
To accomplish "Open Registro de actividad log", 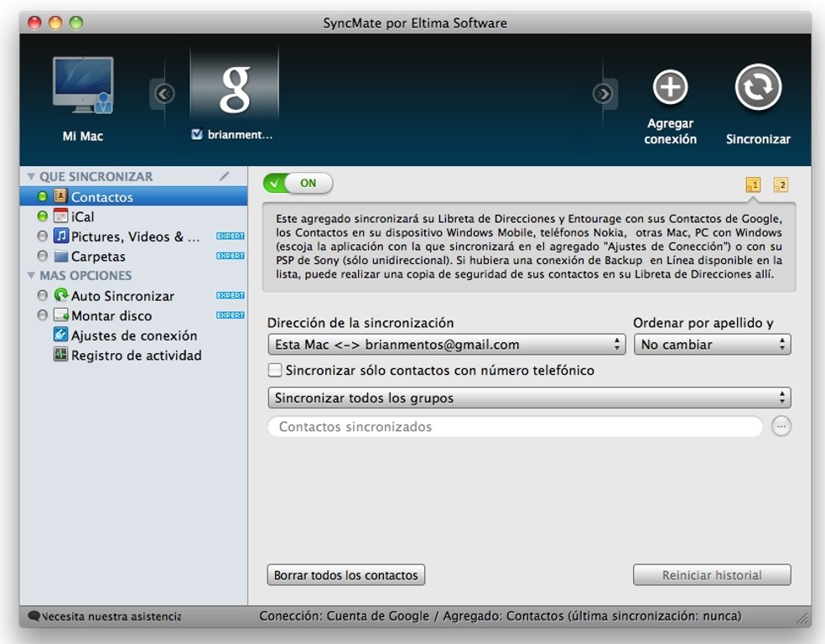I will click(133, 356).
